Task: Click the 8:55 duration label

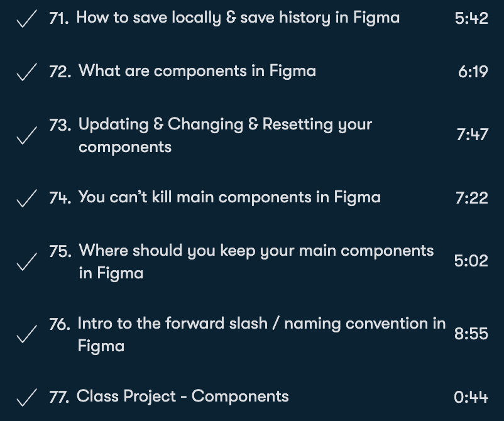Action: click(x=471, y=334)
